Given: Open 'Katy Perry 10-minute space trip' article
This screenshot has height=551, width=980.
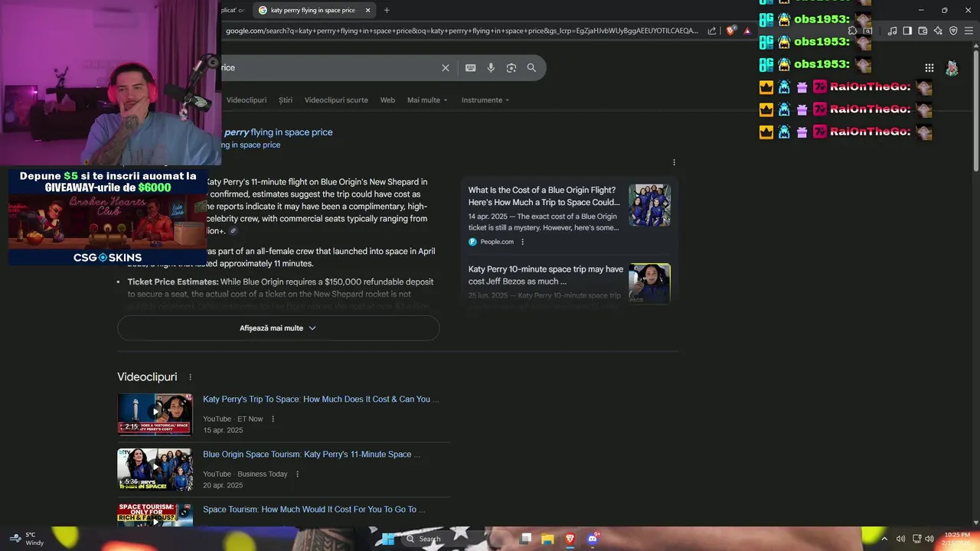Looking at the screenshot, I should point(546,275).
